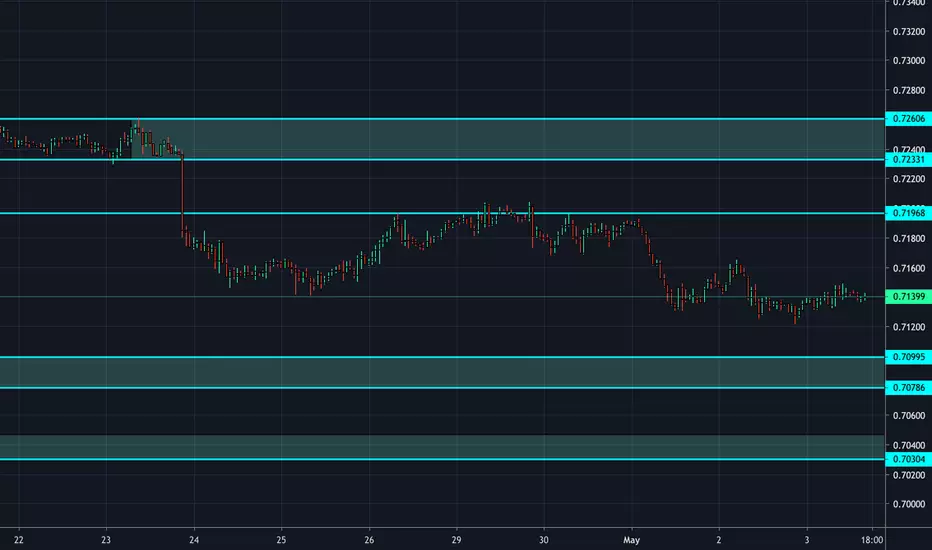Screen dimensions: 932x550
Task: Click the 0.71800 price scale value
Action: (909, 238)
